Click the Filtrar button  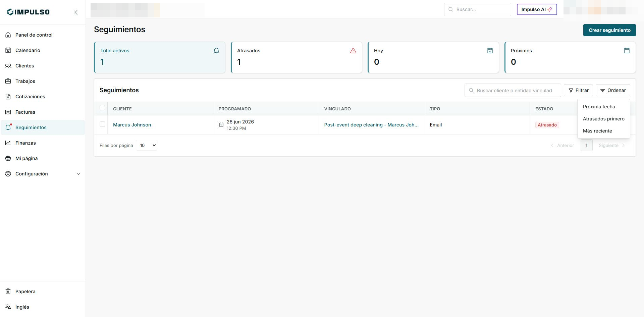tap(578, 90)
